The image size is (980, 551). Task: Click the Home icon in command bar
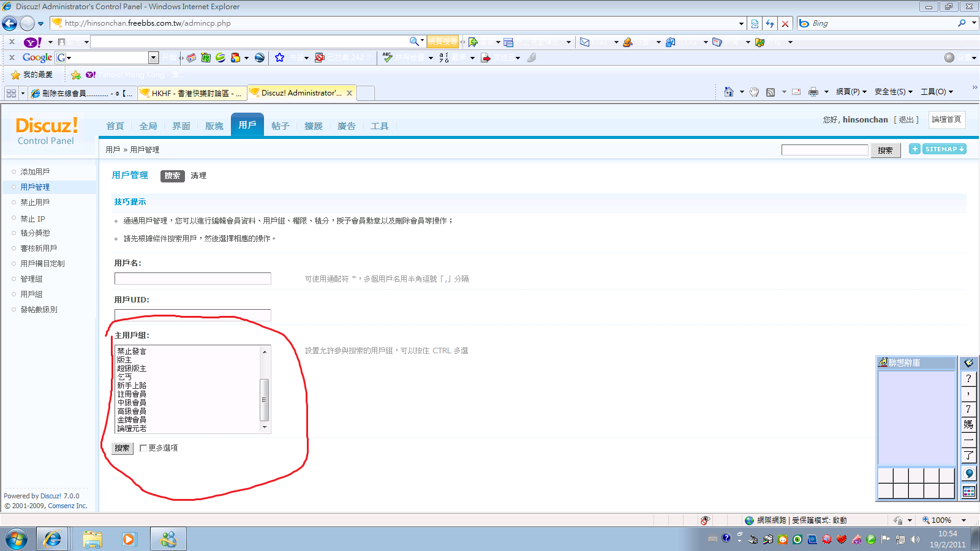click(728, 92)
